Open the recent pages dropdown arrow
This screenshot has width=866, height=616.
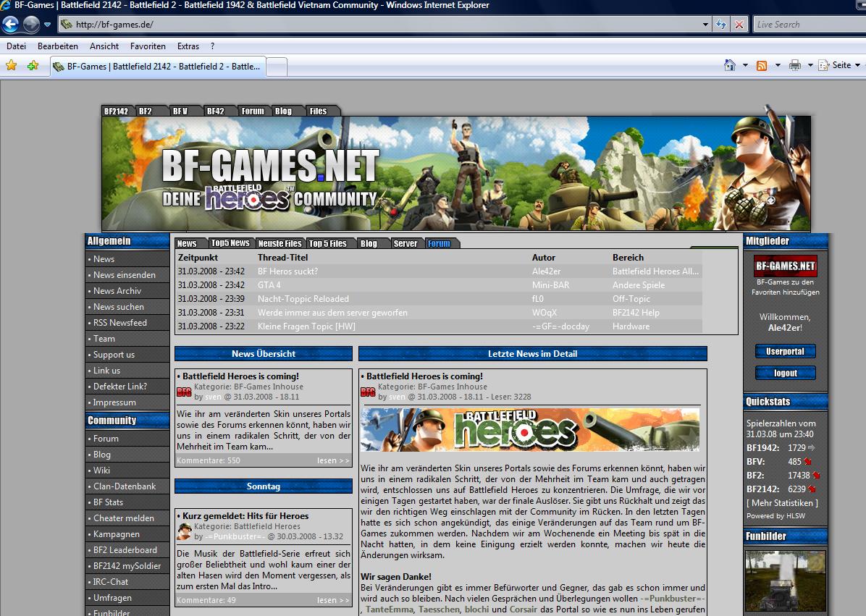click(x=48, y=25)
